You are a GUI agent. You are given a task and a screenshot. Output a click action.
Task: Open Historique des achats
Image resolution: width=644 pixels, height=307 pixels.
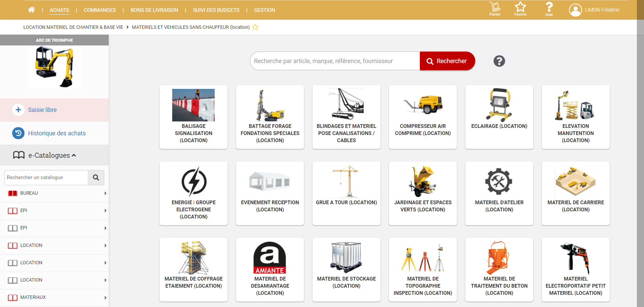pyautogui.click(x=57, y=133)
